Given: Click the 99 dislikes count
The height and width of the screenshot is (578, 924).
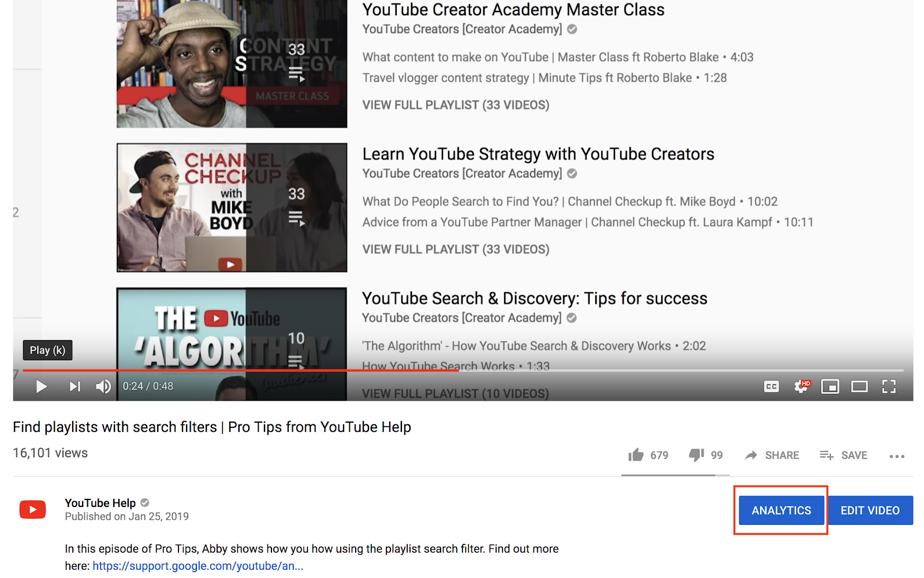Looking at the screenshot, I should 717,455.
